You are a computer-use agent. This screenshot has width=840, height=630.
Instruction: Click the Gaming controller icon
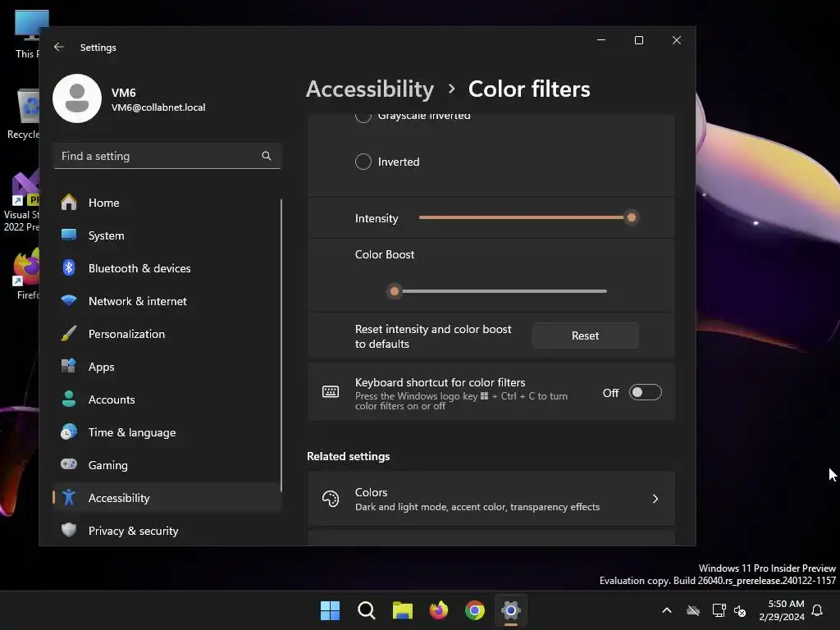[69, 464]
